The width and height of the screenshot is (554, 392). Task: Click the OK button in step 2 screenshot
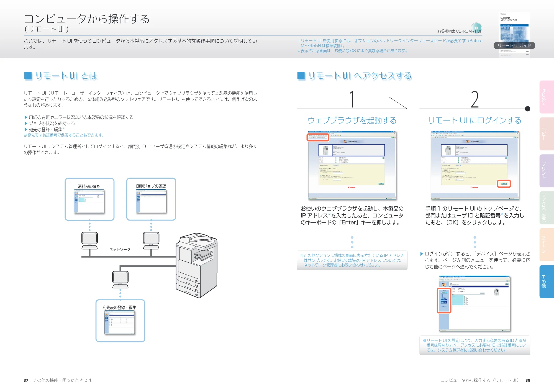(504, 184)
